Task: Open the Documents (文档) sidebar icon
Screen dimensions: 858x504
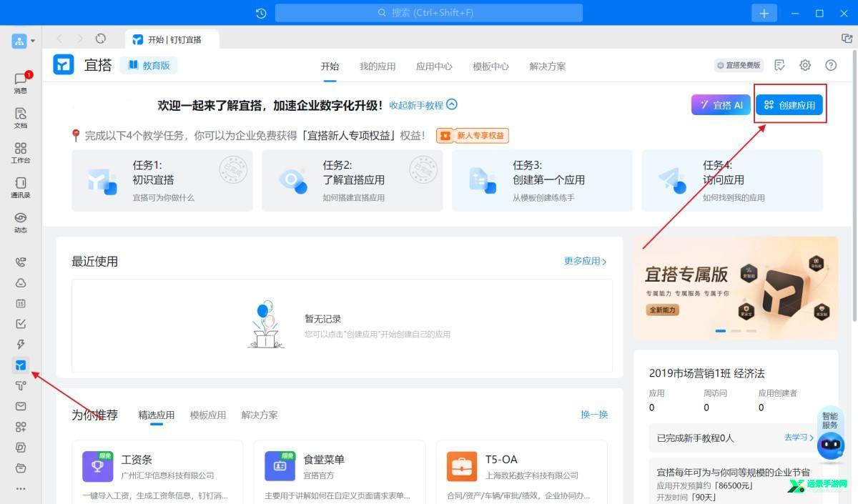Action: tap(21, 118)
